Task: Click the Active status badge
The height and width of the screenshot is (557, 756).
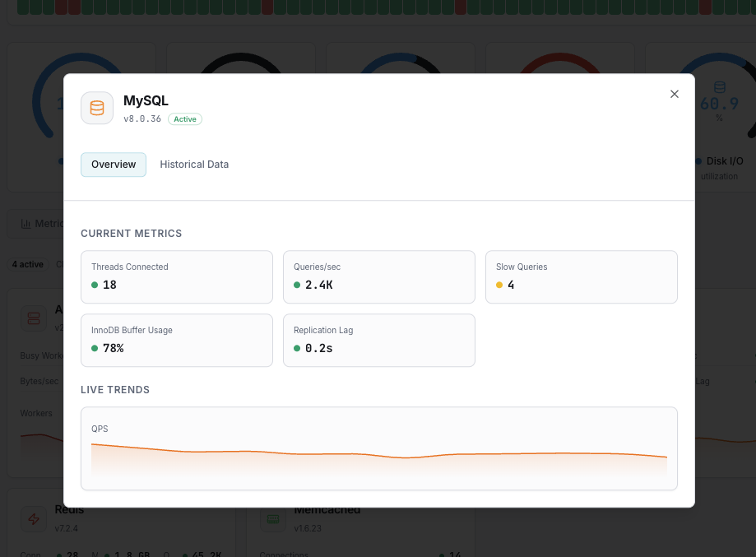Action: (x=184, y=118)
